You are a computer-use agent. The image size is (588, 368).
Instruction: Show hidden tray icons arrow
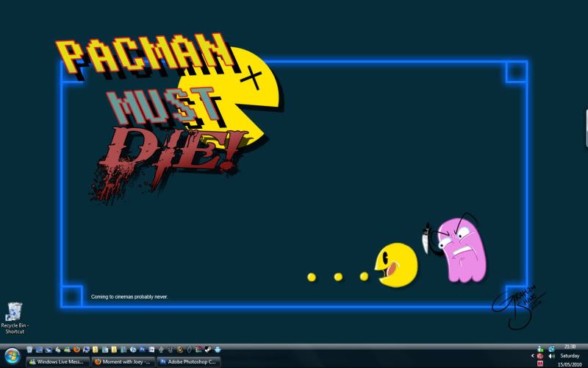coord(532,356)
